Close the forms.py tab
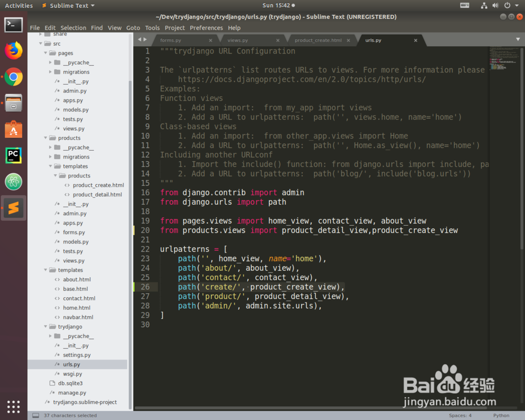Viewport: 525px width, 420px height. (211, 40)
